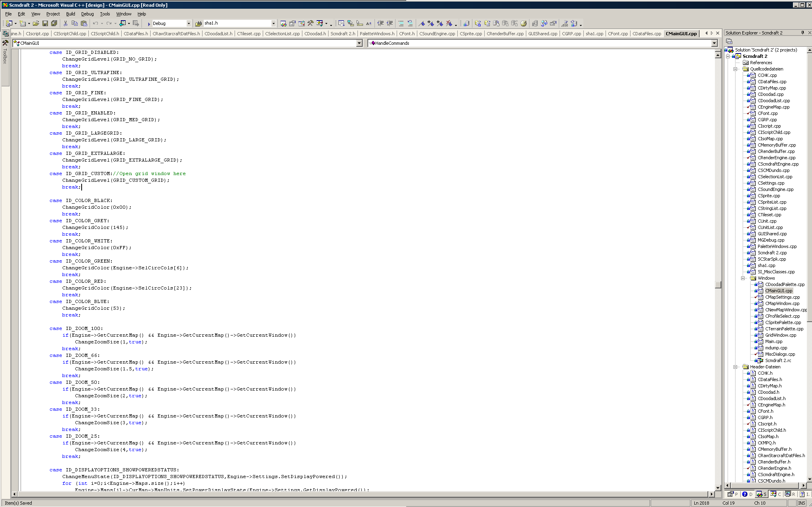The width and height of the screenshot is (812, 507).
Task: Switch to the Class View tab icon at bottom
Action: (x=775, y=494)
